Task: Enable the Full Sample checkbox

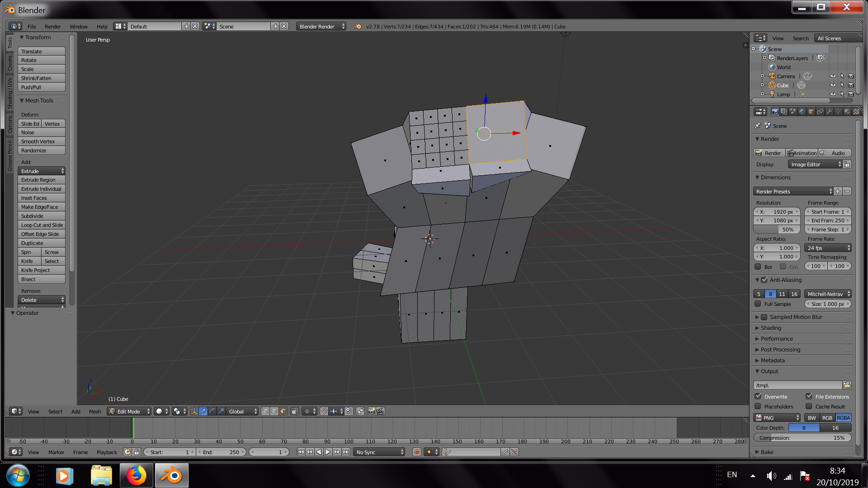Action: click(758, 304)
